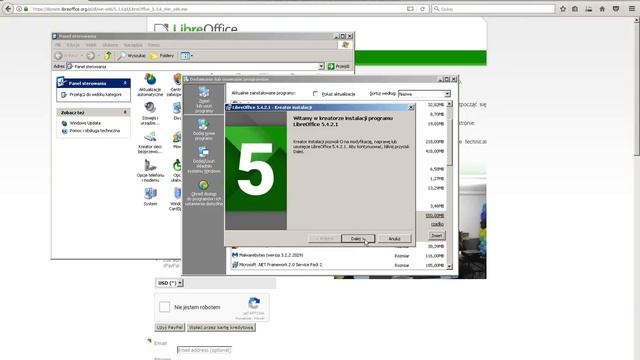Screen dimensions: 640x360
Task: Select Dodaj nowe programy sidebar icon
Action: pyautogui.click(x=204, y=130)
